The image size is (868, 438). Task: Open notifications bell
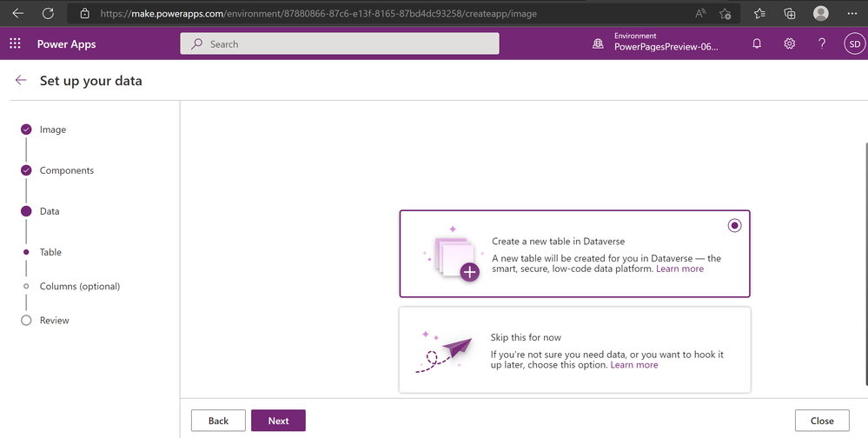[757, 43]
